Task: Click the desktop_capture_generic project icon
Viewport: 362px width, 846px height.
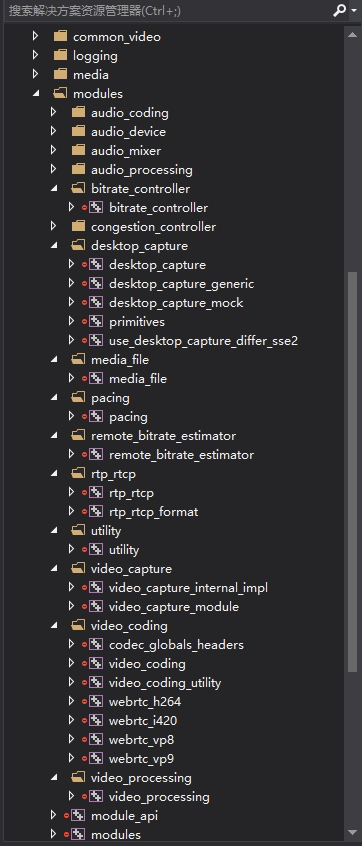Action: click(95, 283)
